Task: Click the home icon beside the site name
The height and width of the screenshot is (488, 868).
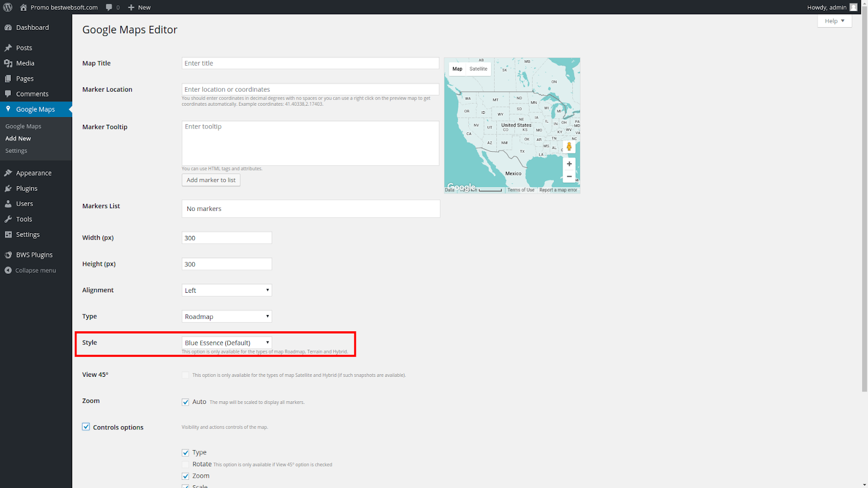Action: pyautogui.click(x=23, y=7)
